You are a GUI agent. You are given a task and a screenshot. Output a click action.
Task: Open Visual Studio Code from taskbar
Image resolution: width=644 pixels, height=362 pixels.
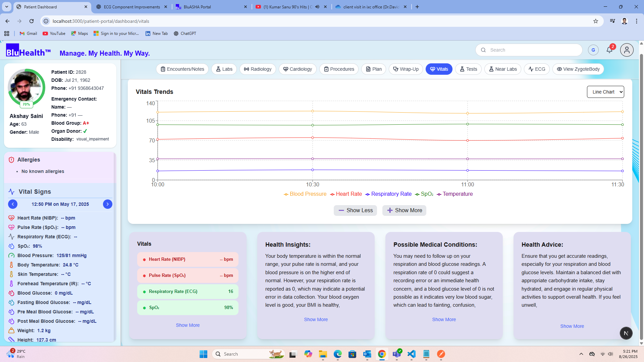click(411, 354)
